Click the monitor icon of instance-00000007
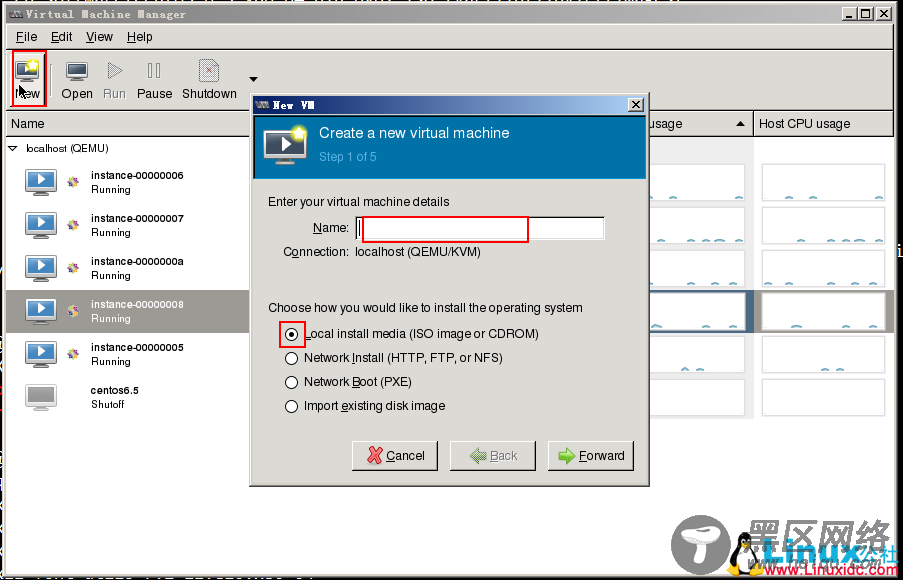 [41, 225]
